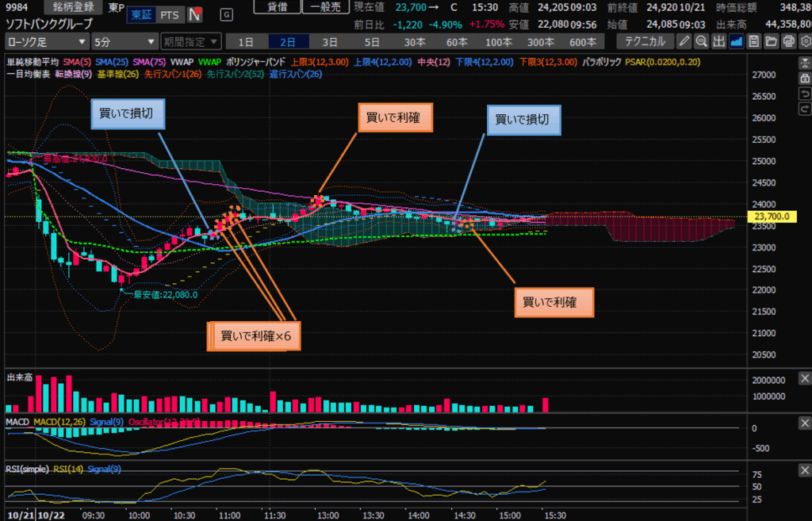Expand the 期間指定 dropdown

[x=190, y=40]
